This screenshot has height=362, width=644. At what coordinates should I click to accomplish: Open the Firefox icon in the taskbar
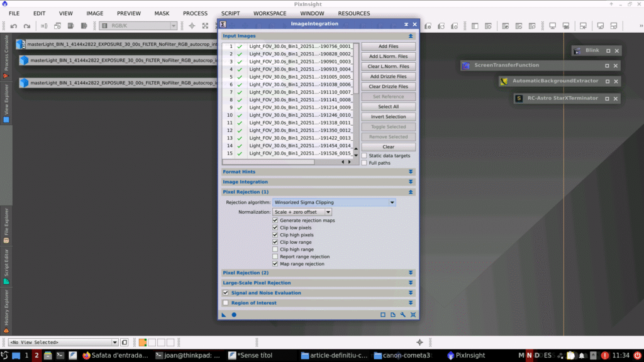(x=87, y=355)
